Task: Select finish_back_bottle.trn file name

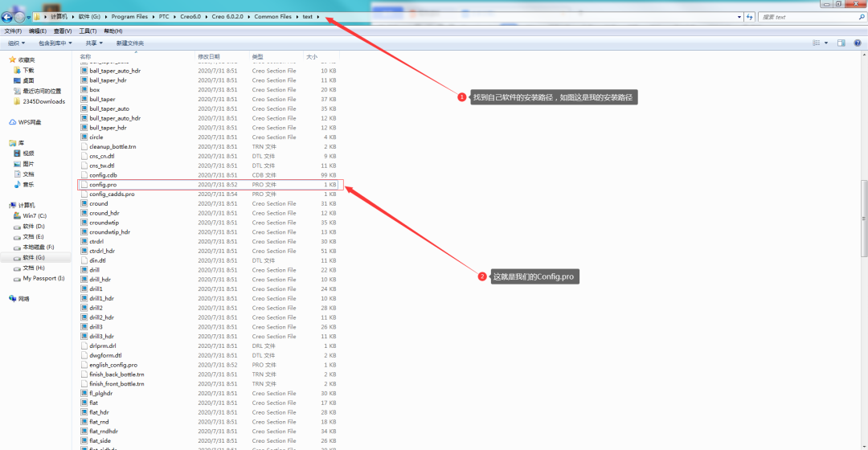Action: [117, 374]
